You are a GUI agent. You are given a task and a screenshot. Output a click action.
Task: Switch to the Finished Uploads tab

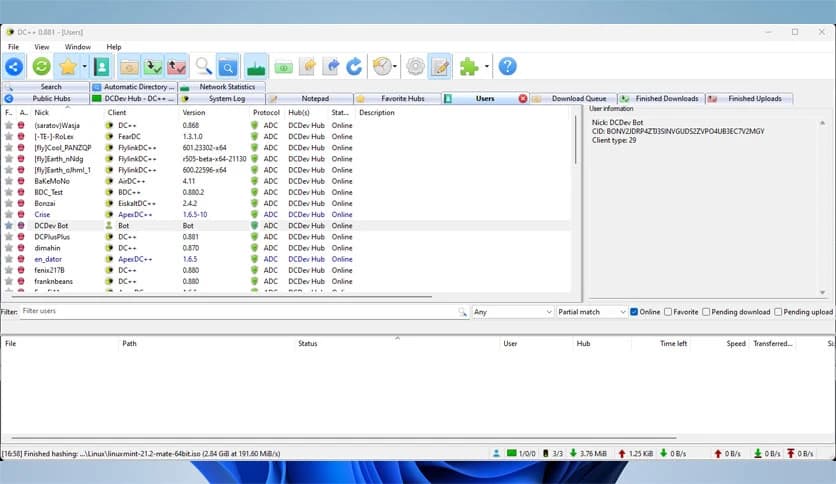pyautogui.click(x=749, y=99)
